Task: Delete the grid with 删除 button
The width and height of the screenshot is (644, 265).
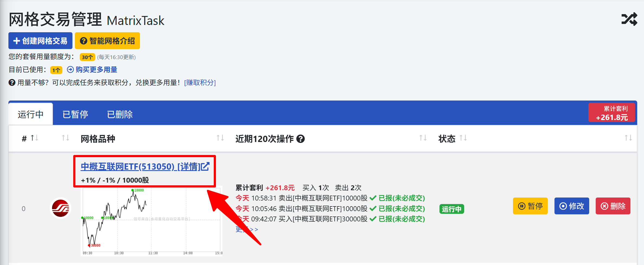Action: pyautogui.click(x=613, y=206)
